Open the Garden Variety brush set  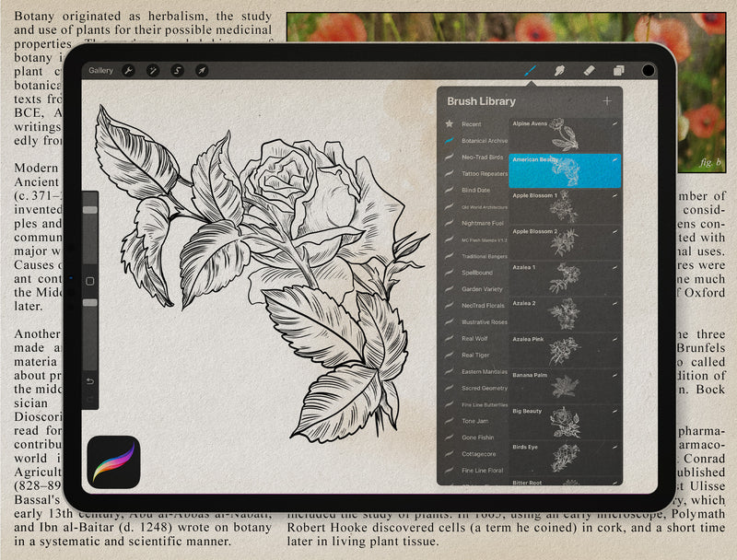482,288
